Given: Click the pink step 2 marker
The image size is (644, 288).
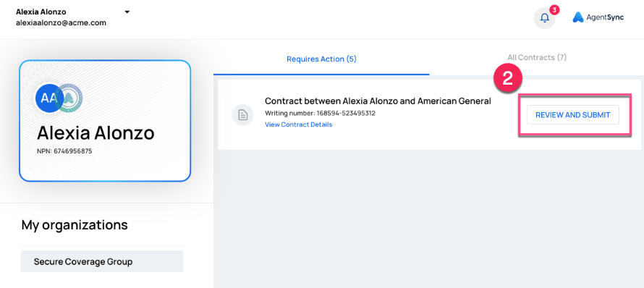Looking at the screenshot, I should tap(508, 79).
